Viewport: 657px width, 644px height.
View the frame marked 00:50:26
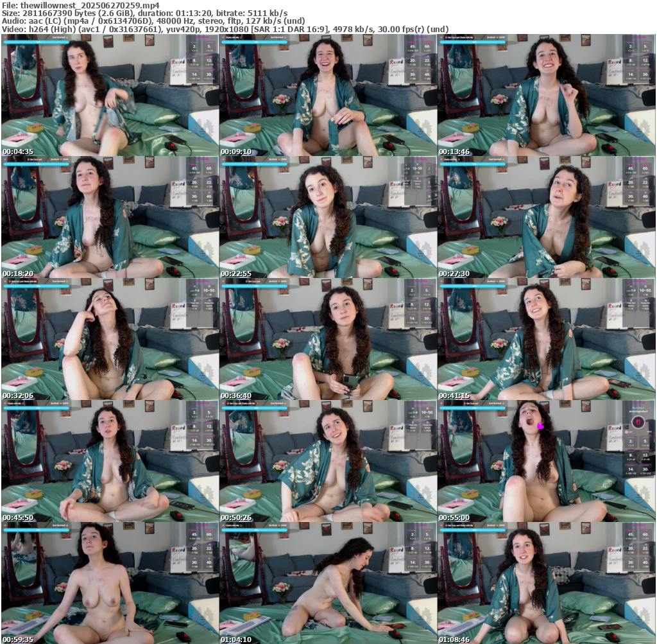pyautogui.click(x=328, y=461)
